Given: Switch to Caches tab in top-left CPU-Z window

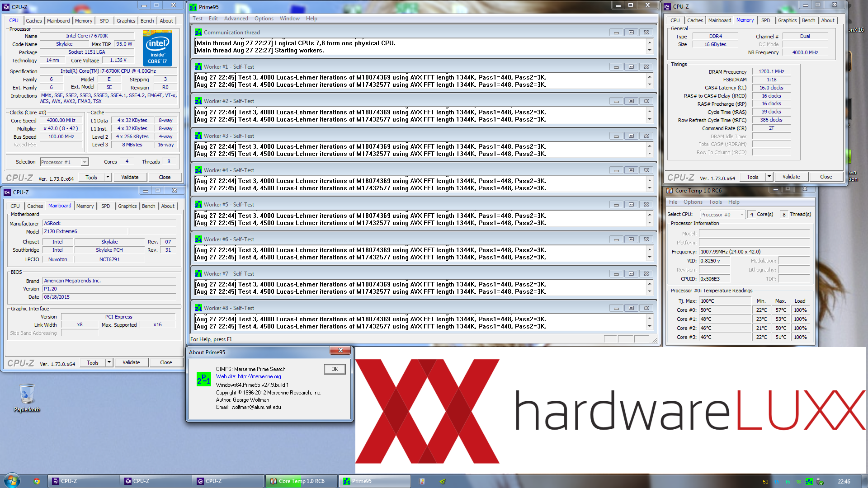Looking at the screenshot, I should point(33,21).
